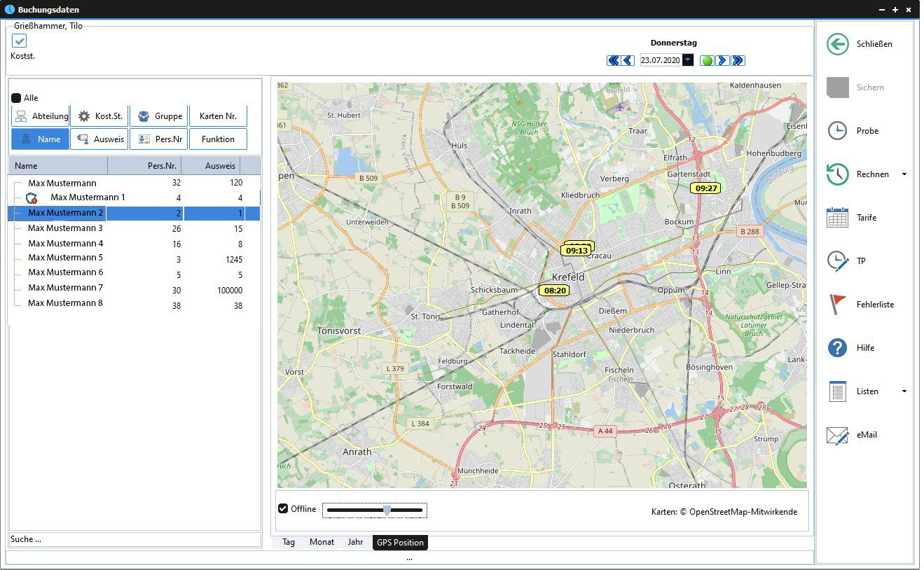Click the Tarife calendar icon
The height and width of the screenshot is (570, 924).
pos(838,218)
